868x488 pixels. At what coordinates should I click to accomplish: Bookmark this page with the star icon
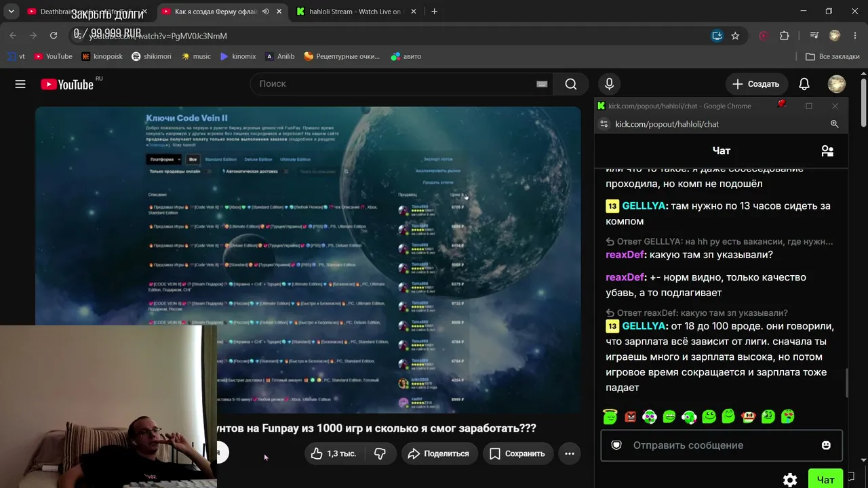[735, 36]
